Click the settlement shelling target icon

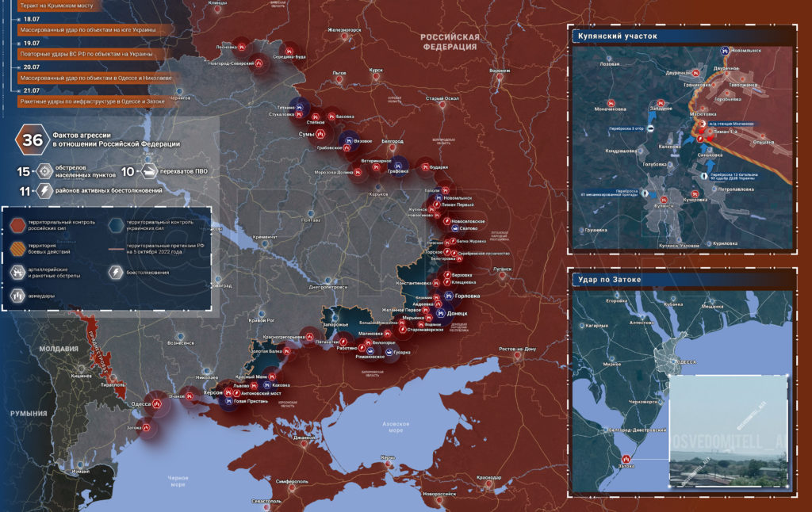[45, 171]
